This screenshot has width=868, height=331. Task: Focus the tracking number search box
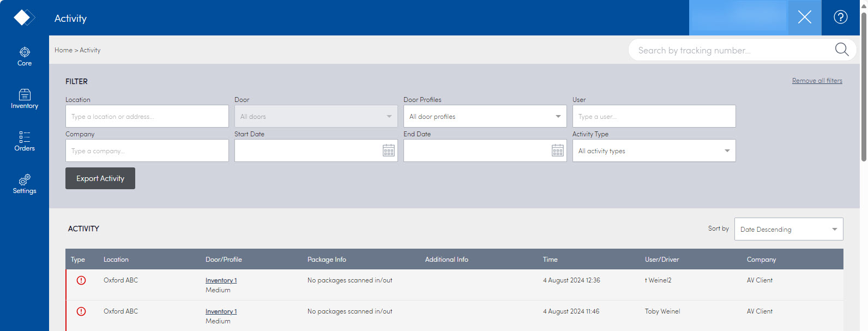click(x=731, y=50)
